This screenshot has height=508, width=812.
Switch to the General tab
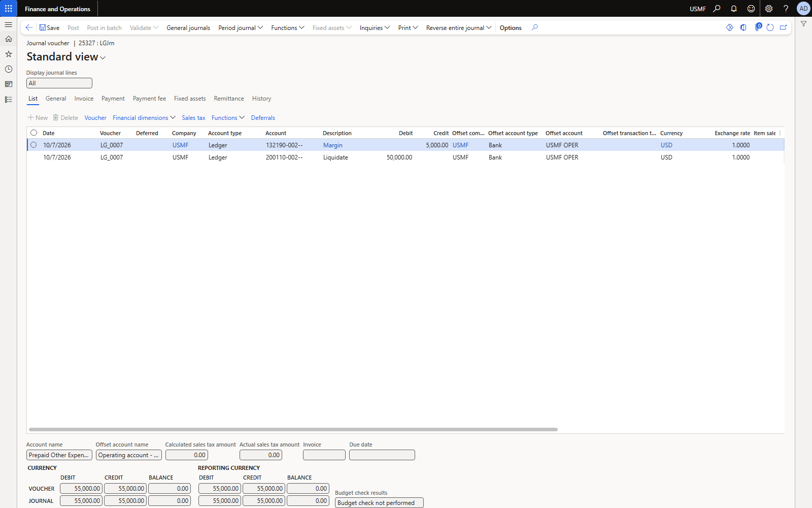[56, 99]
